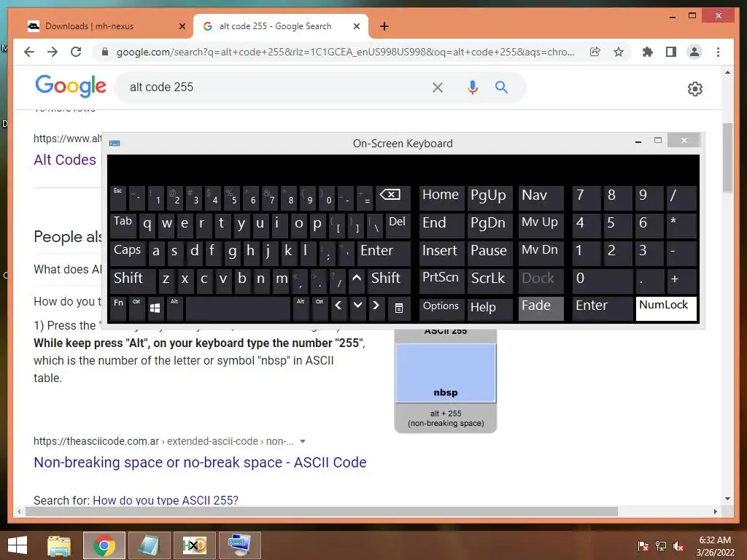The width and height of the screenshot is (747, 560).
Task: Tap the Tab key on On-Screen Keyboard
Action: click(123, 225)
